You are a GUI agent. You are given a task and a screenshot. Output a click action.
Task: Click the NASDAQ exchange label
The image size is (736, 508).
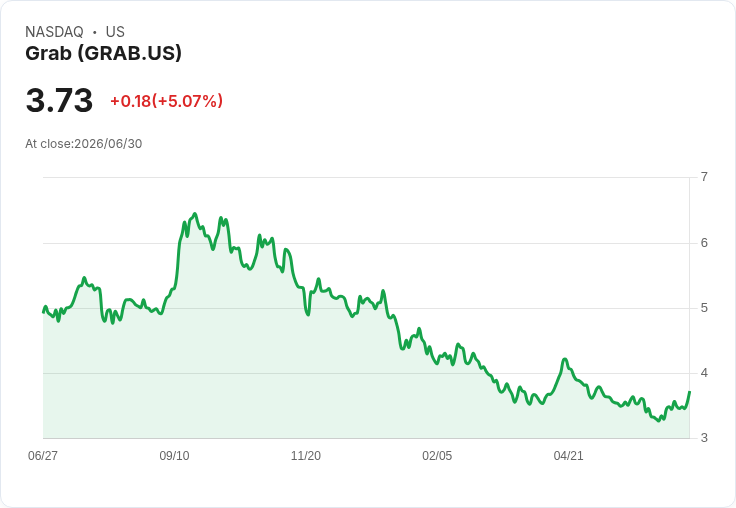click(x=54, y=32)
